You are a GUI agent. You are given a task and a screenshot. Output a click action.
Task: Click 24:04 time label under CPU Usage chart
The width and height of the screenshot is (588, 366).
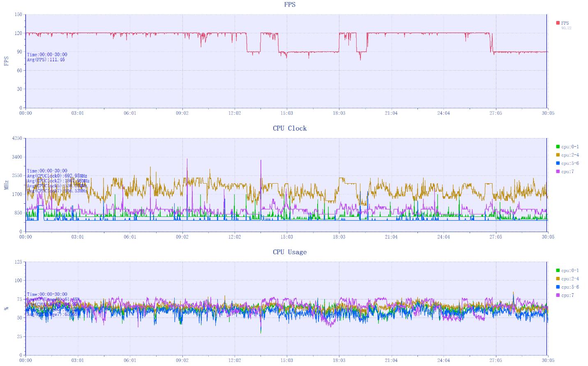(443, 360)
